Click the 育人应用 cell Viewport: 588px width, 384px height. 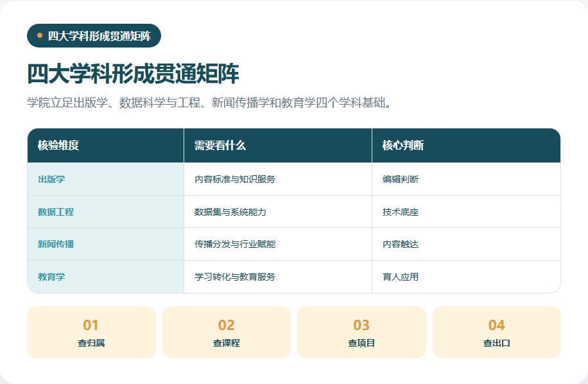click(466, 277)
